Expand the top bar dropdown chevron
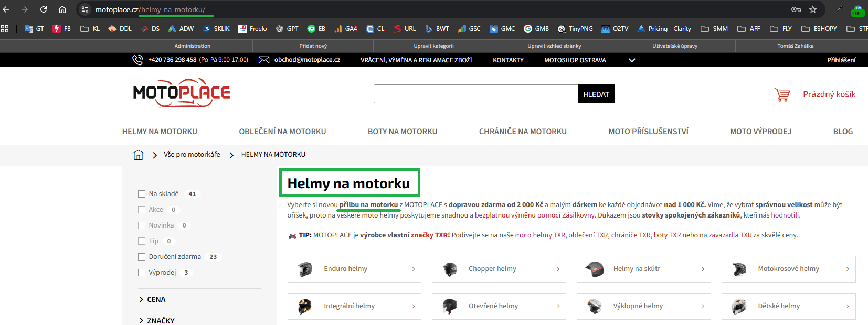This screenshot has height=325, width=868. pos(632,60)
